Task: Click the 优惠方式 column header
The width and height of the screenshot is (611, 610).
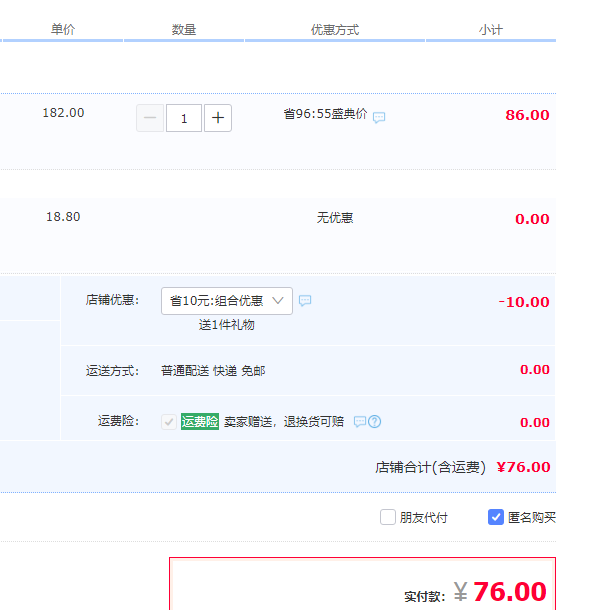Action: pyautogui.click(x=335, y=30)
